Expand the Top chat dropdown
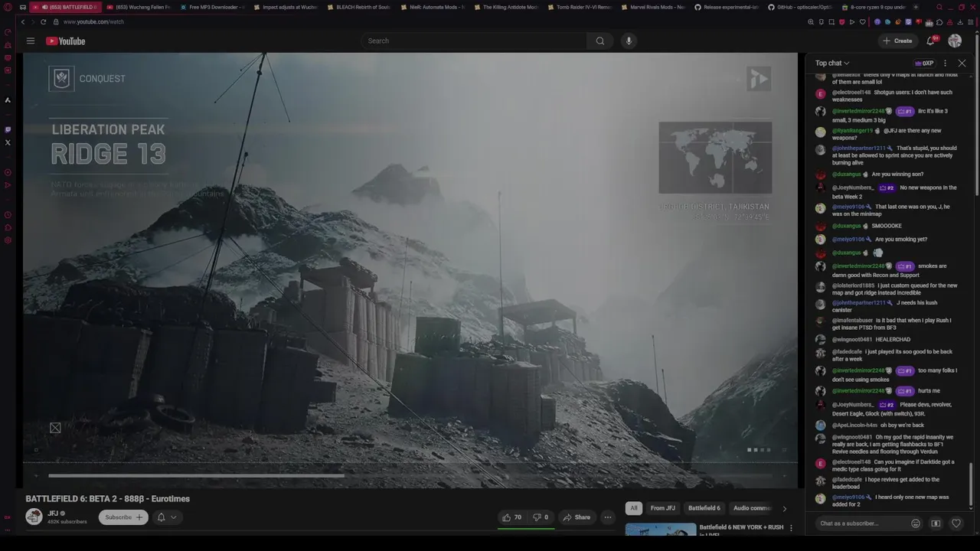980x551 pixels. click(832, 64)
